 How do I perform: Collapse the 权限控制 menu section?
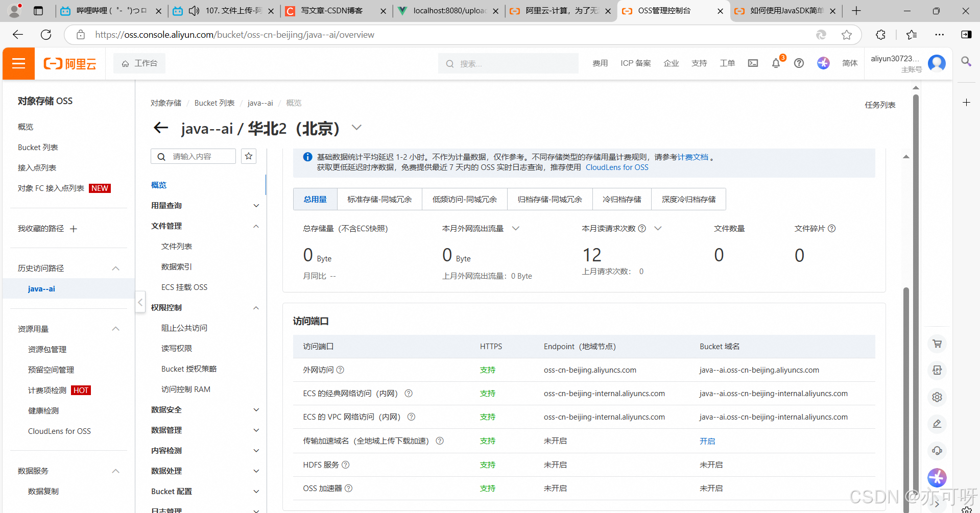point(256,308)
